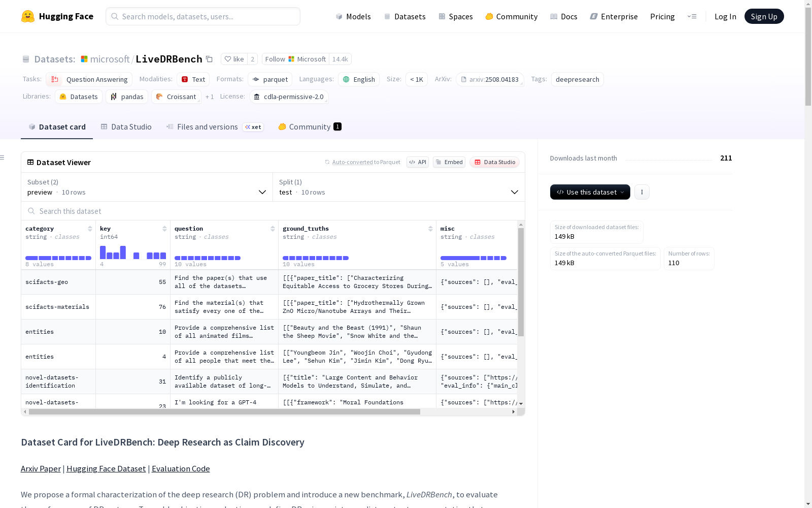The width and height of the screenshot is (812, 508).
Task: Like the LiveDRBench dataset
Action: 234,59
